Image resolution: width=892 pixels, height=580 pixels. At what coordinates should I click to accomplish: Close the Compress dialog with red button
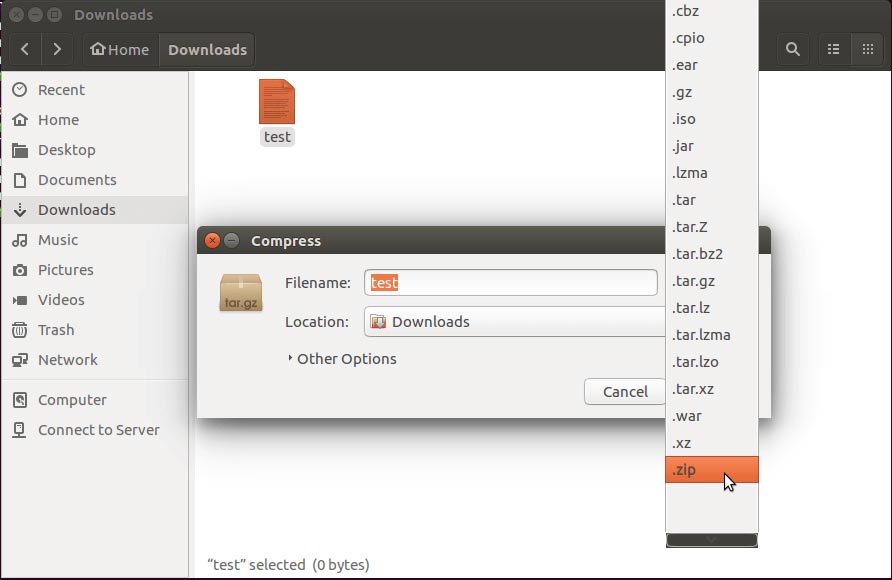(x=212, y=241)
